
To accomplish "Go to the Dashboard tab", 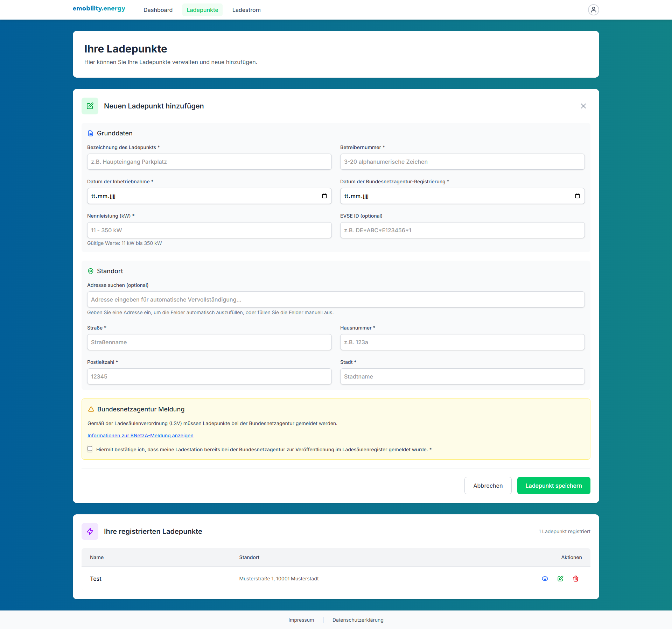I will point(158,10).
